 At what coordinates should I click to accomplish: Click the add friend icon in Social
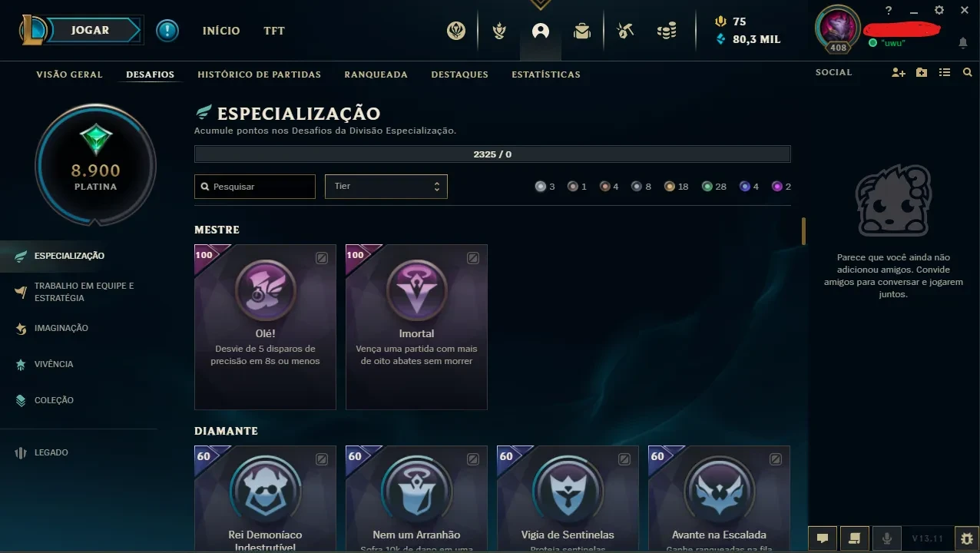[898, 72]
